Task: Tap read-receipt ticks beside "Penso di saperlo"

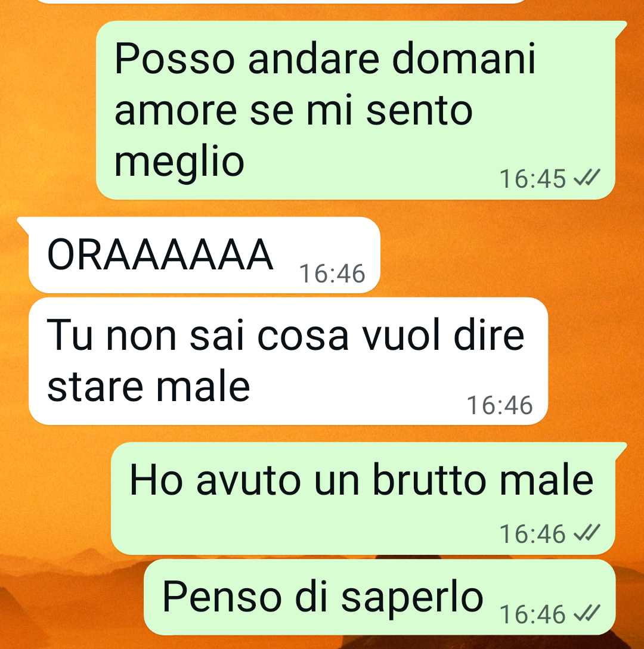Action: tap(586, 613)
